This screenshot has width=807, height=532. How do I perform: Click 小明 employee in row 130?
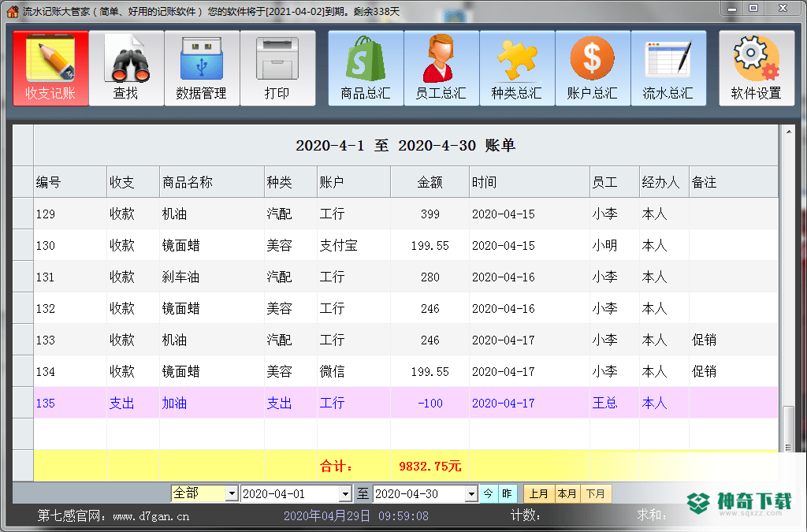click(604, 245)
